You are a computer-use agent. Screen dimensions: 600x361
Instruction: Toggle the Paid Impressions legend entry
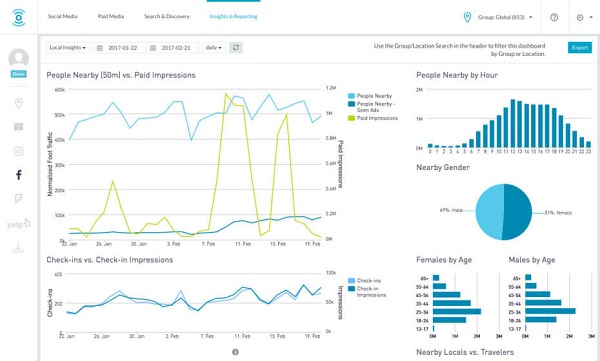[373, 118]
